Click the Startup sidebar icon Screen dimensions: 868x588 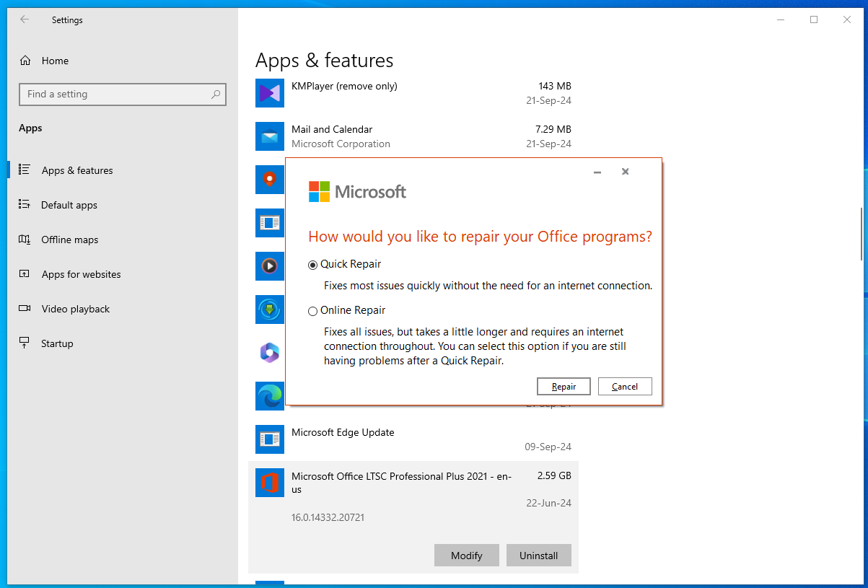pyautogui.click(x=25, y=343)
